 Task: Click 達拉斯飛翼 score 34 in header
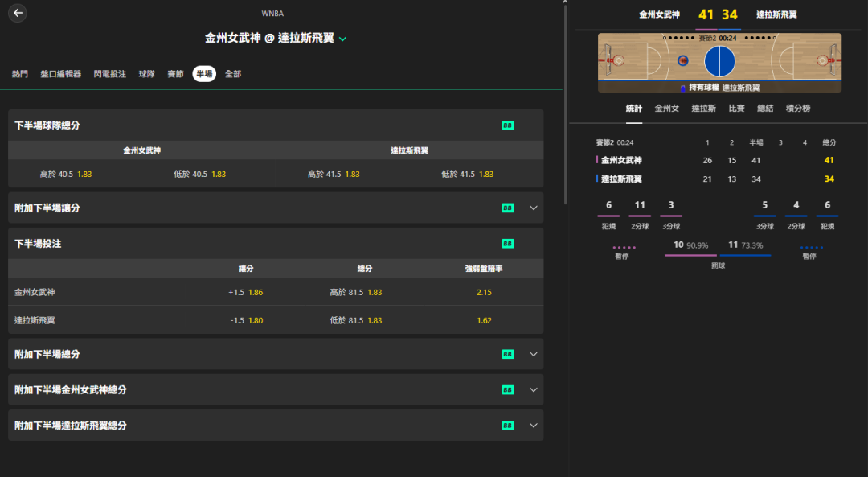[730, 15]
